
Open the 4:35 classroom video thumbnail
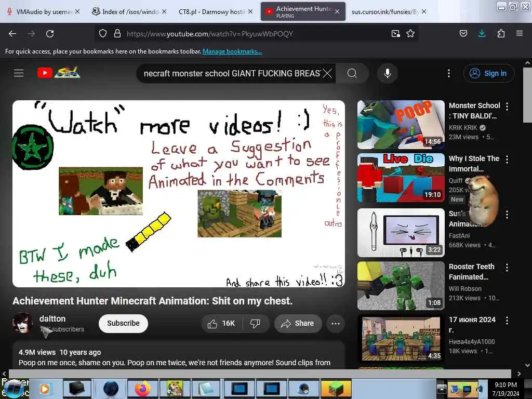coord(401,339)
